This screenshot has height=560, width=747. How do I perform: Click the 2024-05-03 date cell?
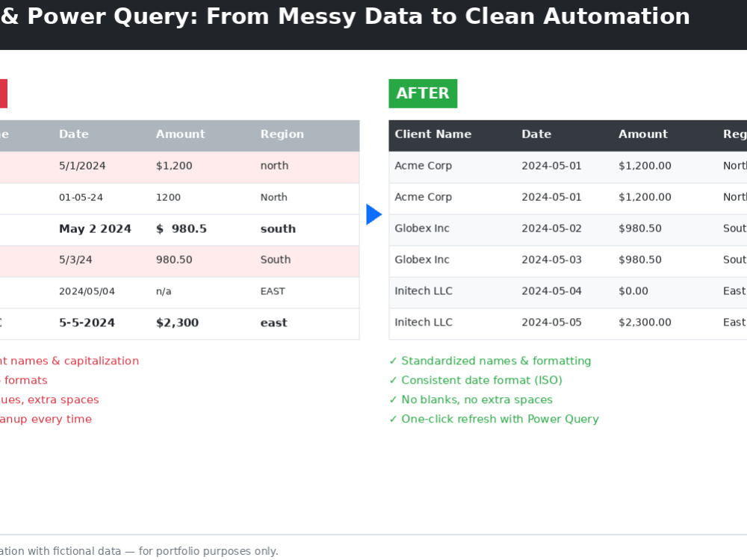(552, 260)
